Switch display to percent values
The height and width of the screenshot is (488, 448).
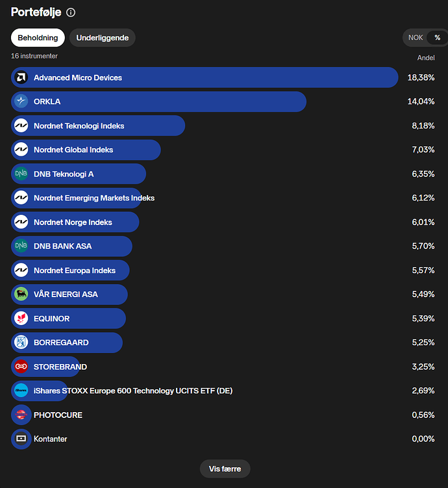tap(438, 38)
